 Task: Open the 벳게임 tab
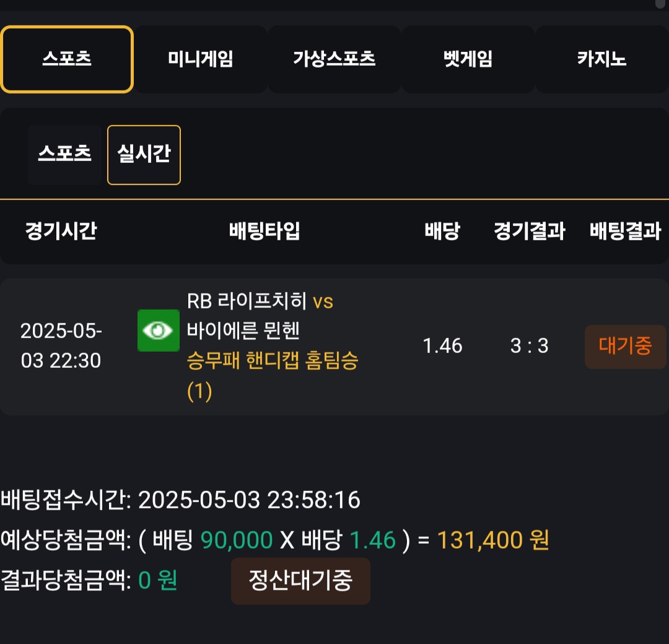pyautogui.click(x=468, y=59)
